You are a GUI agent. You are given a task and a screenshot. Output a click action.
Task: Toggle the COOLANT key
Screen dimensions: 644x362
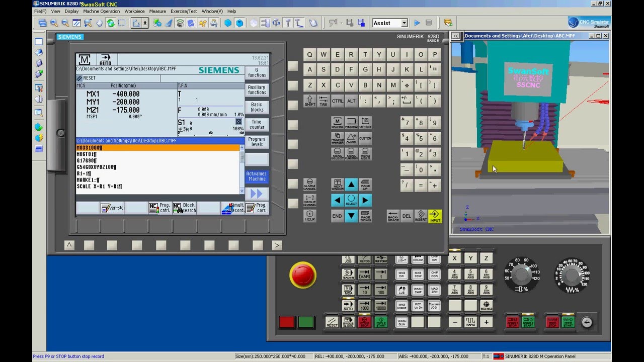pyautogui.click(x=418, y=259)
